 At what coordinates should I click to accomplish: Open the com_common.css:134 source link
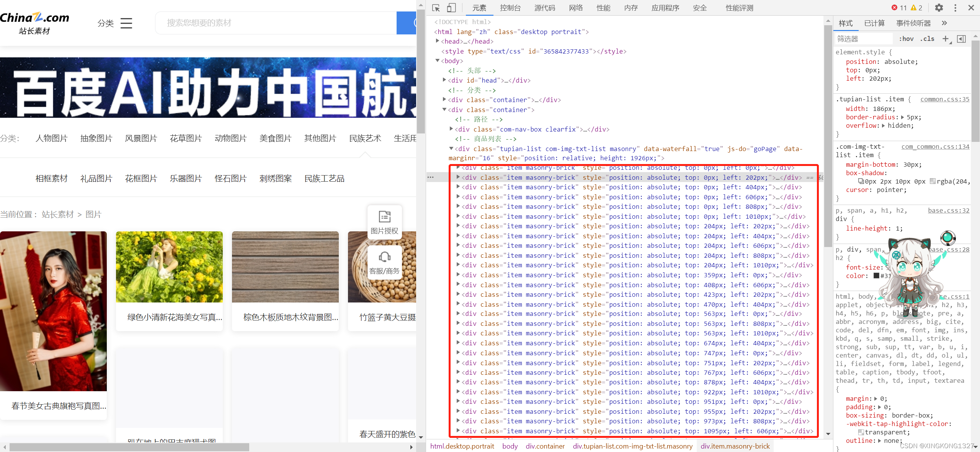click(x=935, y=146)
